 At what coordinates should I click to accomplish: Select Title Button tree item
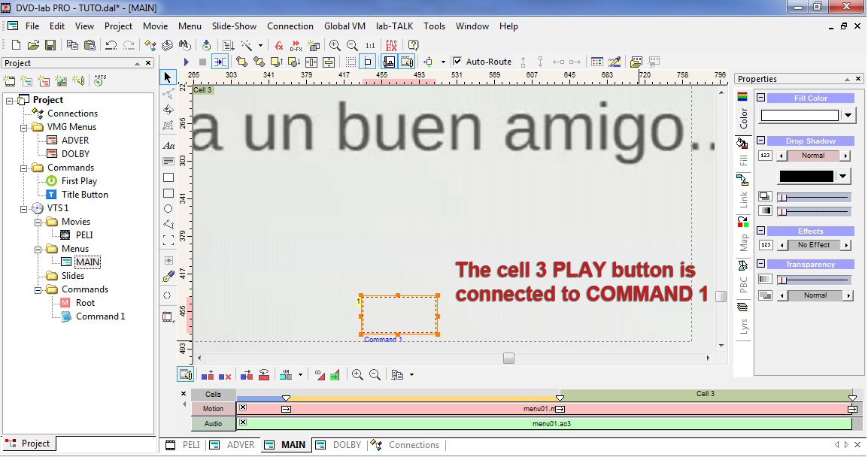pos(85,195)
